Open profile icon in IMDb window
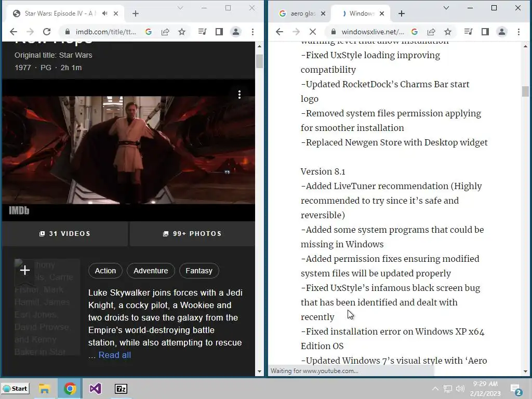 tap(236, 32)
